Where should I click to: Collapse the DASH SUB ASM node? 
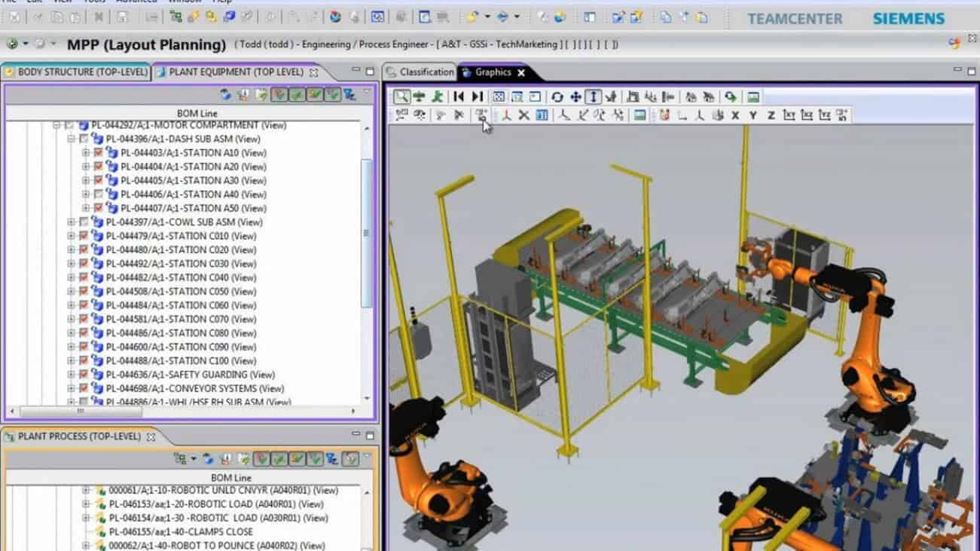pyautogui.click(x=72, y=139)
